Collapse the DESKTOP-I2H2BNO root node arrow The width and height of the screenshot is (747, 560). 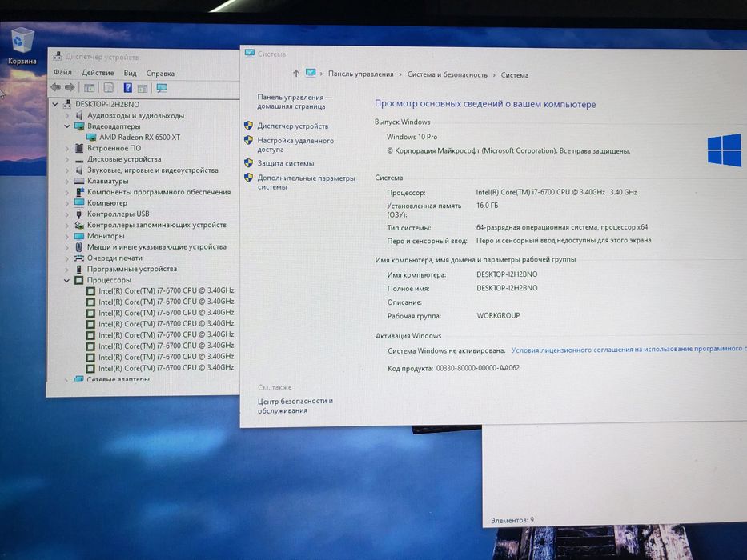55,104
